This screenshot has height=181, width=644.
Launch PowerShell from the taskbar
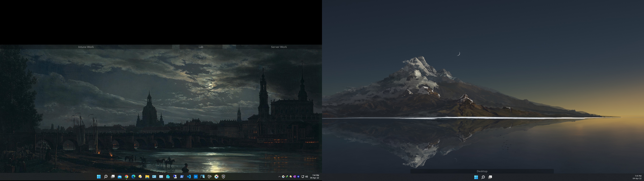(182, 176)
